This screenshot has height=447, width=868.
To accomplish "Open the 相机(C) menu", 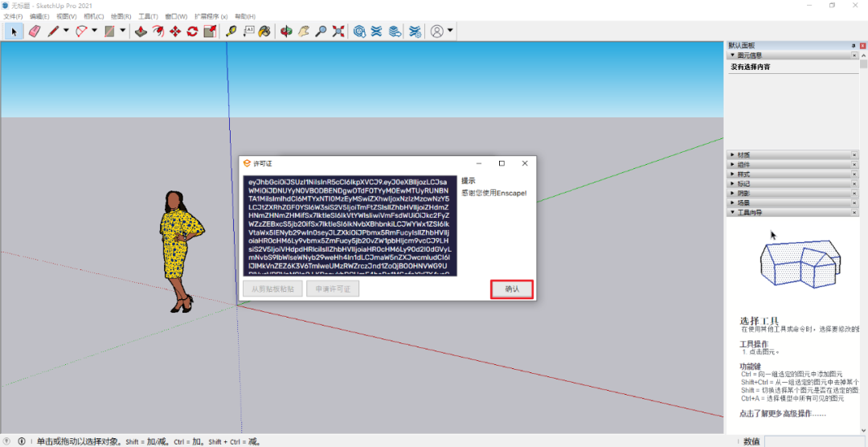I will [x=93, y=16].
